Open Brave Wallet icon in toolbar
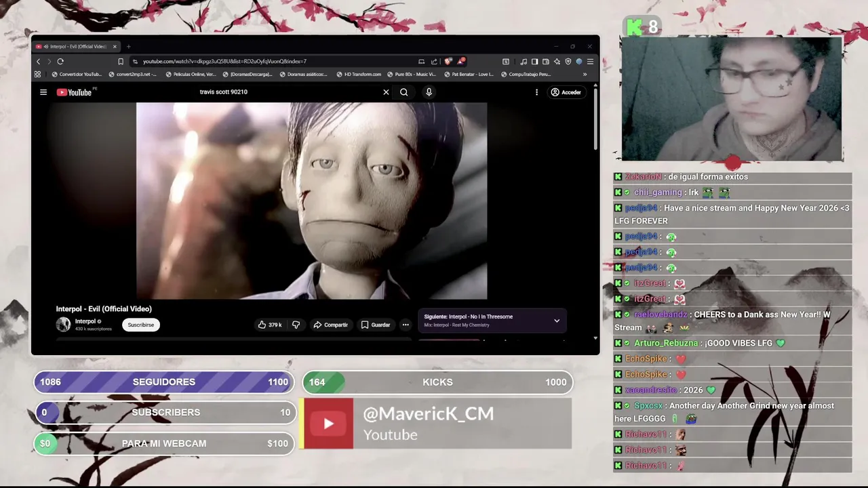This screenshot has height=488, width=868. tap(546, 61)
